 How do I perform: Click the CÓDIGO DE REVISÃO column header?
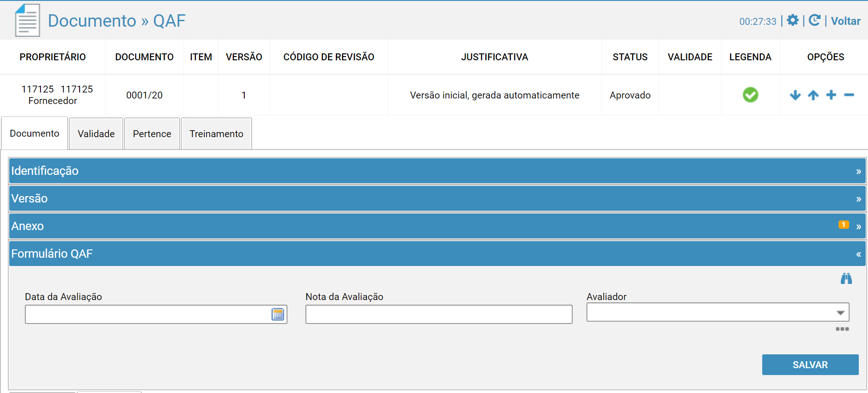pyautogui.click(x=329, y=57)
